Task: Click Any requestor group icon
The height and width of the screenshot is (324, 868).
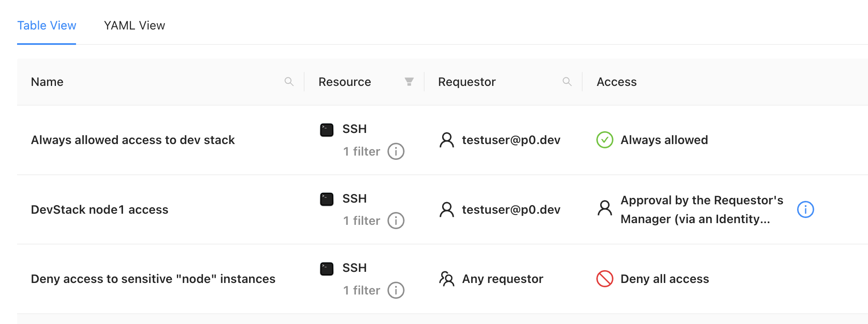Action: (x=446, y=279)
